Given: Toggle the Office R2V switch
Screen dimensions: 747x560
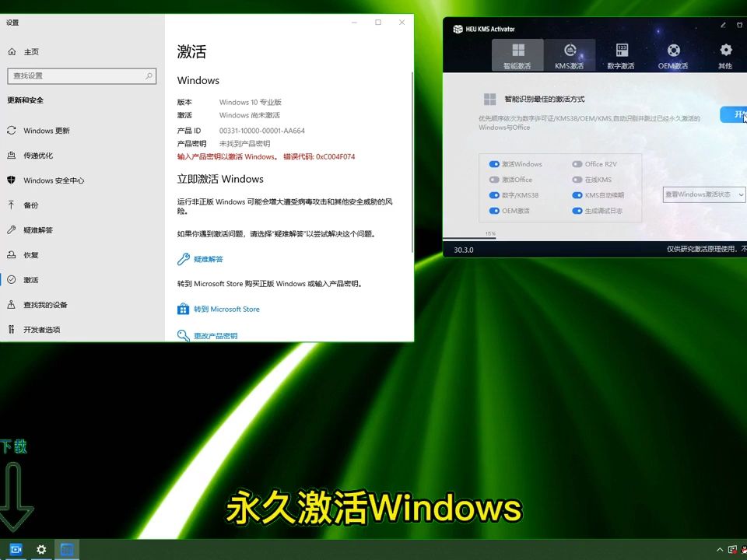Looking at the screenshot, I should 577,164.
